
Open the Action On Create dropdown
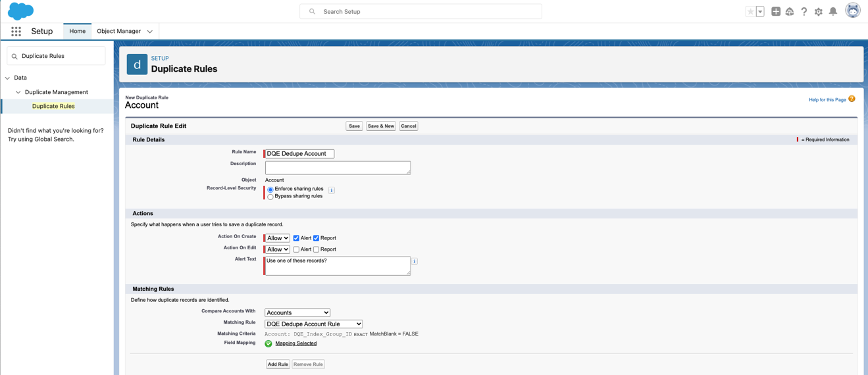click(x=277, y=238)
